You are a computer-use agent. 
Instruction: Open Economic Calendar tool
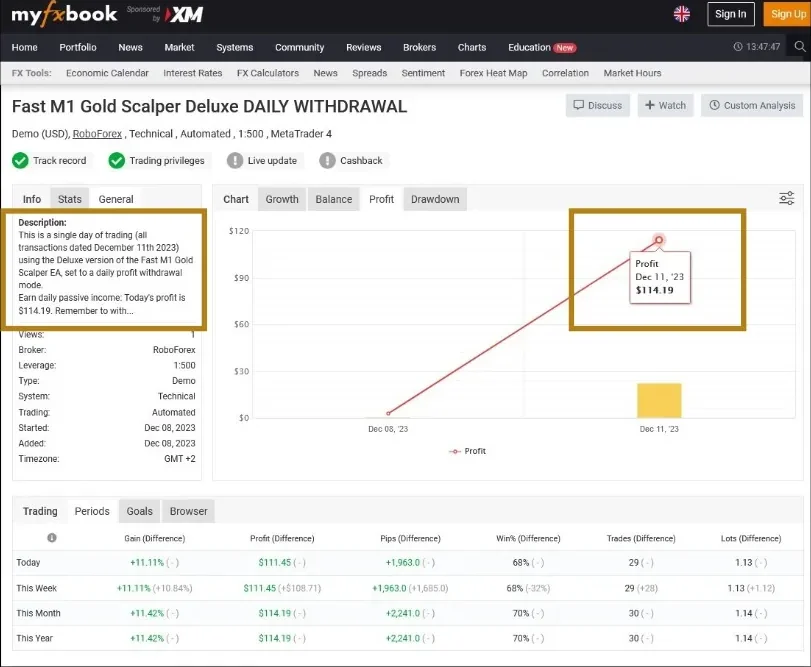tap(107, 73)
